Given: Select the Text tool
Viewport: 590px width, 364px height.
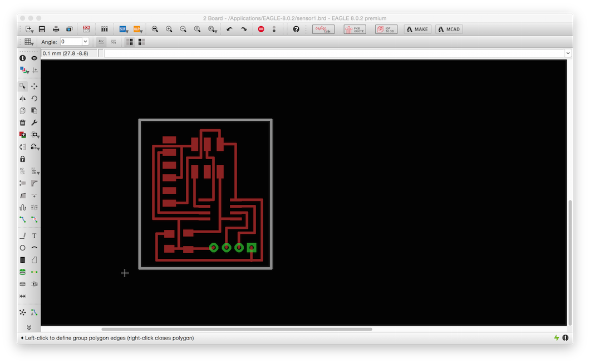Looking at the screenshot, I should (x=35, y=236).
